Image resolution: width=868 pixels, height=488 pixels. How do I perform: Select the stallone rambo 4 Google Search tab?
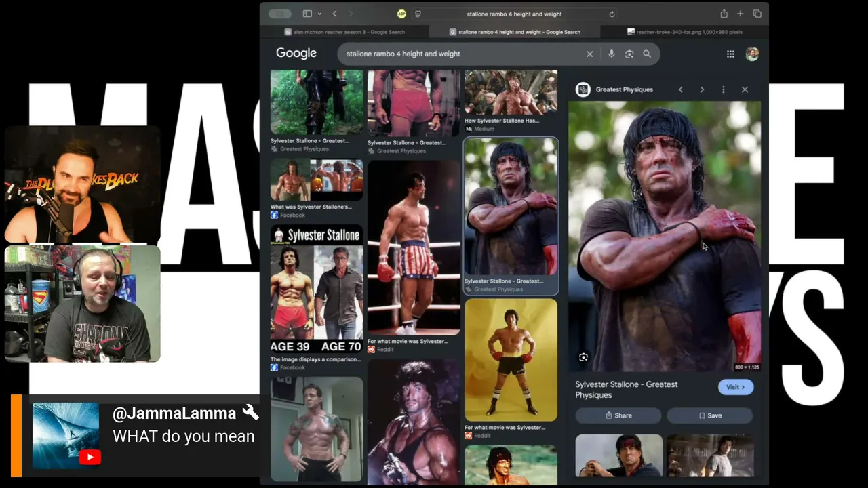pyautogui.click(x=515, y=32)
